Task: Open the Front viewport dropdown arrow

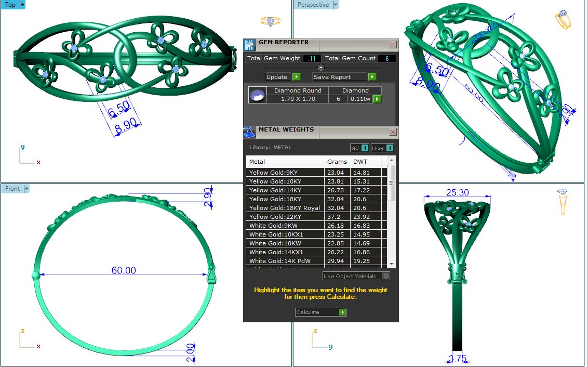Action: [26, 189]
